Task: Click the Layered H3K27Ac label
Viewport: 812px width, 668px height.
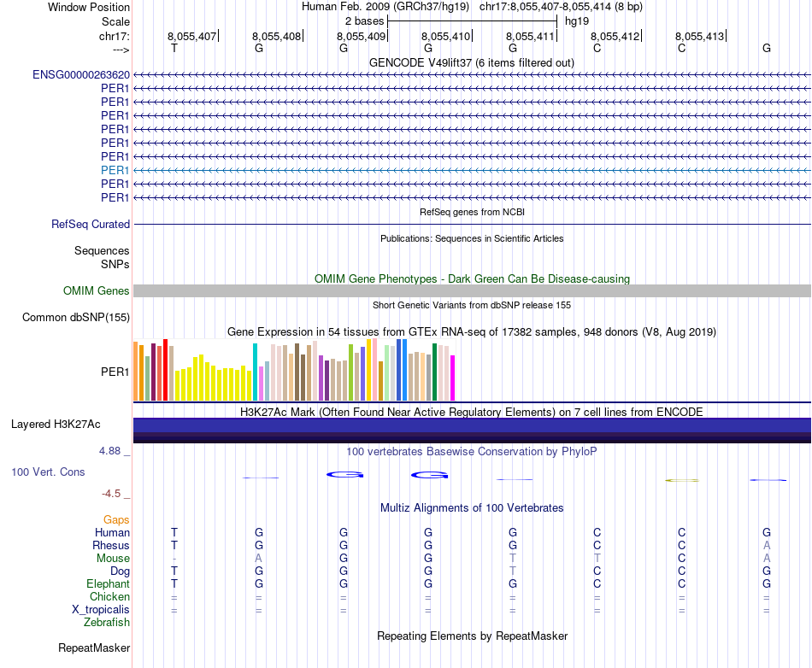Action: [56, 425]
